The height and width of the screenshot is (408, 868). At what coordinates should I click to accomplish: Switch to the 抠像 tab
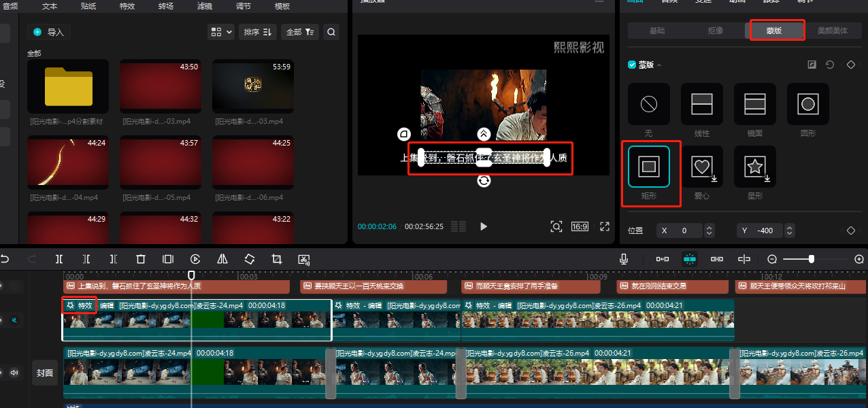click(716, 31)
